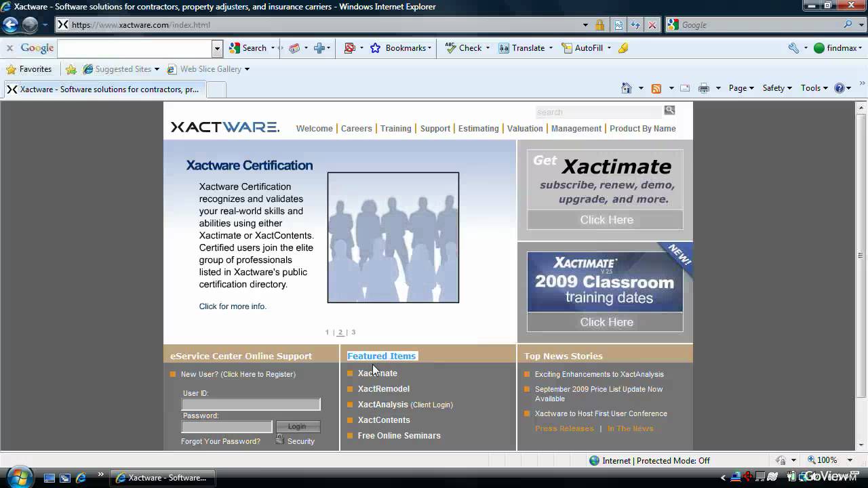Image resolution: width=868 pixels, height=488 pixels.
Task: Click Internet Explorer quick launch icon
Action: click(x=81, y=478)
